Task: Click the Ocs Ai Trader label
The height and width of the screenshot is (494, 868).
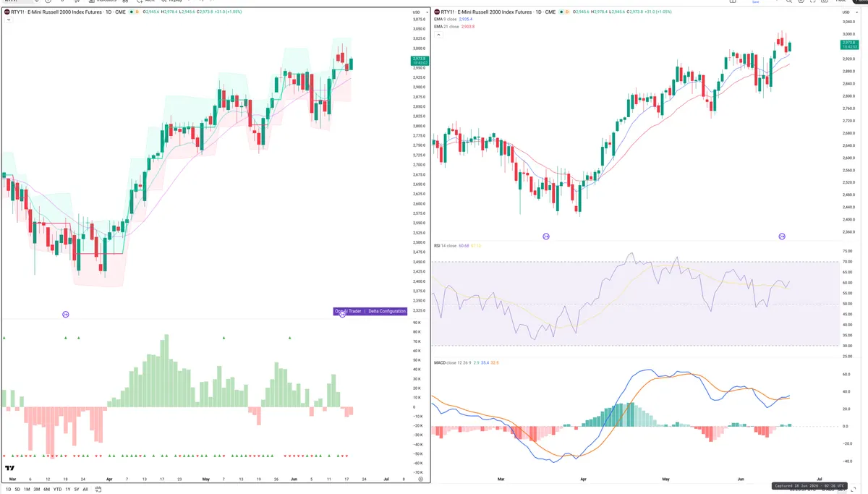Action: coord(349,311)
